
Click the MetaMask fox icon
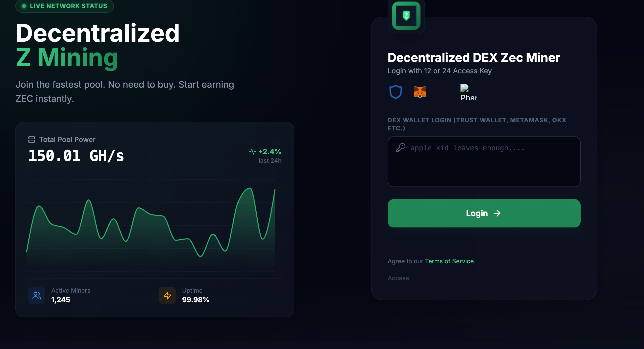tap(420, 92)
